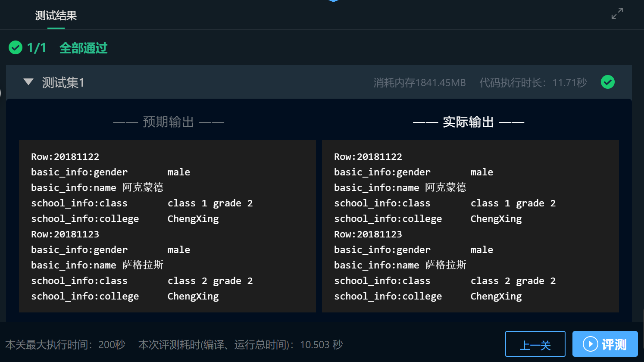Click 'class 2 grade 2' in expected output

pyautogui.click(x=210, y=281)
